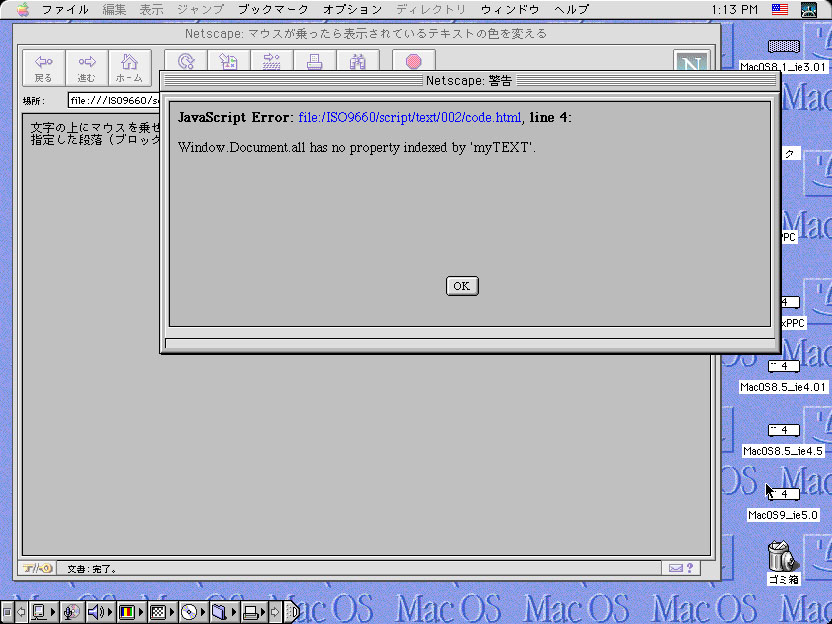Open the mail envelope icon in status bar
The width and height of the screenshot is (832, 624).
(675, 568)
